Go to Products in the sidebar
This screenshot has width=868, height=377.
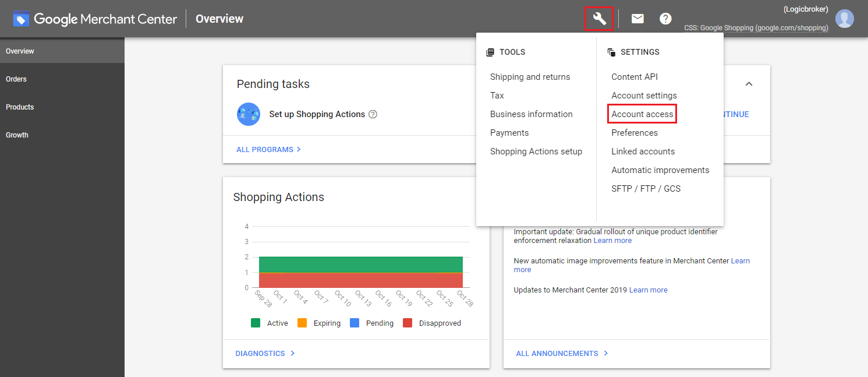pos(20,107)
